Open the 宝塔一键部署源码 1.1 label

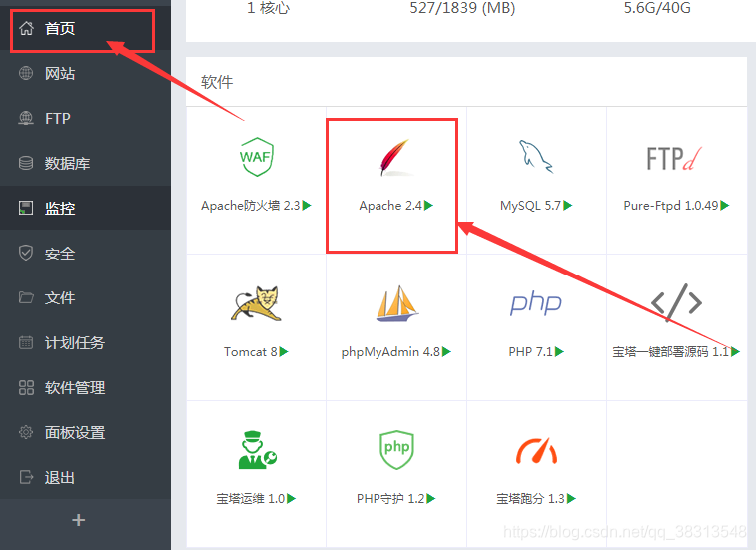point(671,352)
